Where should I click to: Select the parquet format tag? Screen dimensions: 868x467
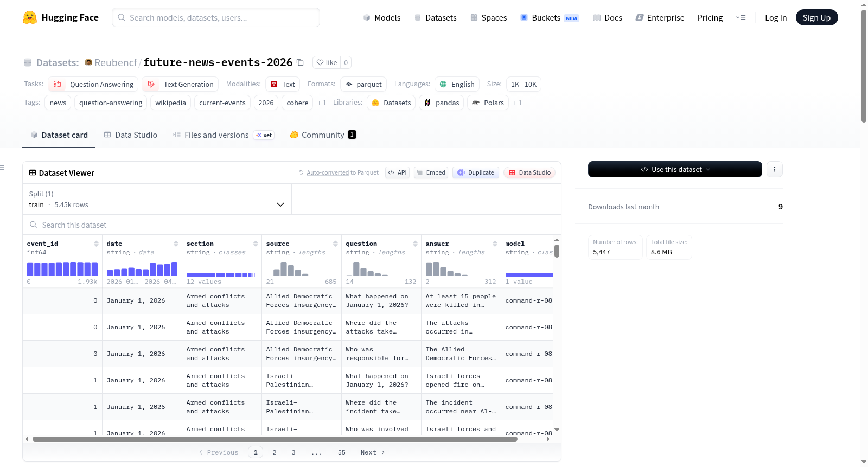(363, 84)
